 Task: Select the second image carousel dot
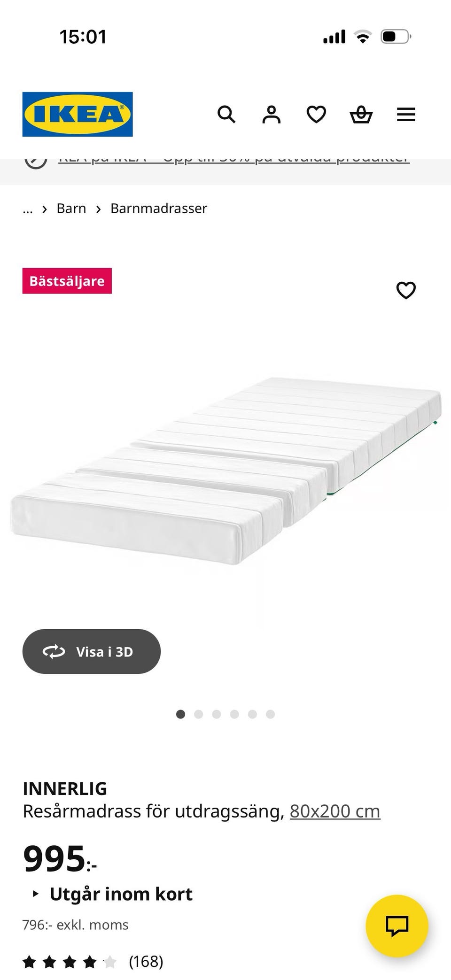click(198, 714)
